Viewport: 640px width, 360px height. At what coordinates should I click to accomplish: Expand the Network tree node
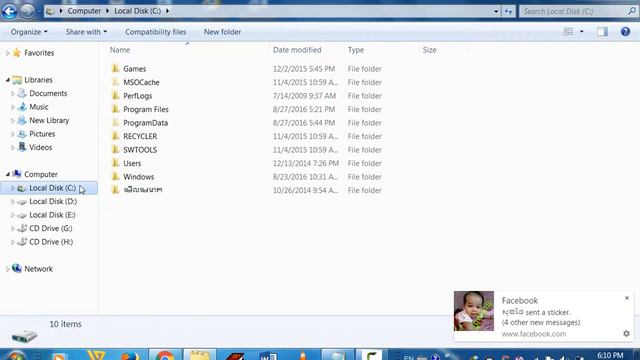click(x=7, y=269)
